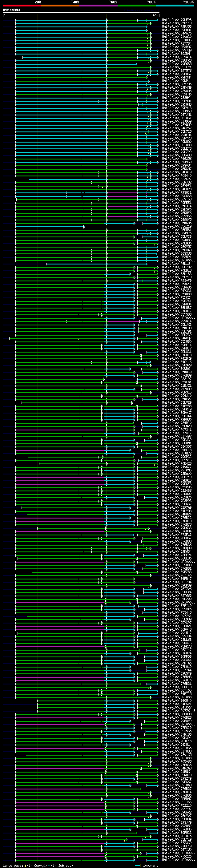This screenshot has width=197, height=868.
Task: Select the UniRef100_Q94FU4 label
Action: (177, 135)
